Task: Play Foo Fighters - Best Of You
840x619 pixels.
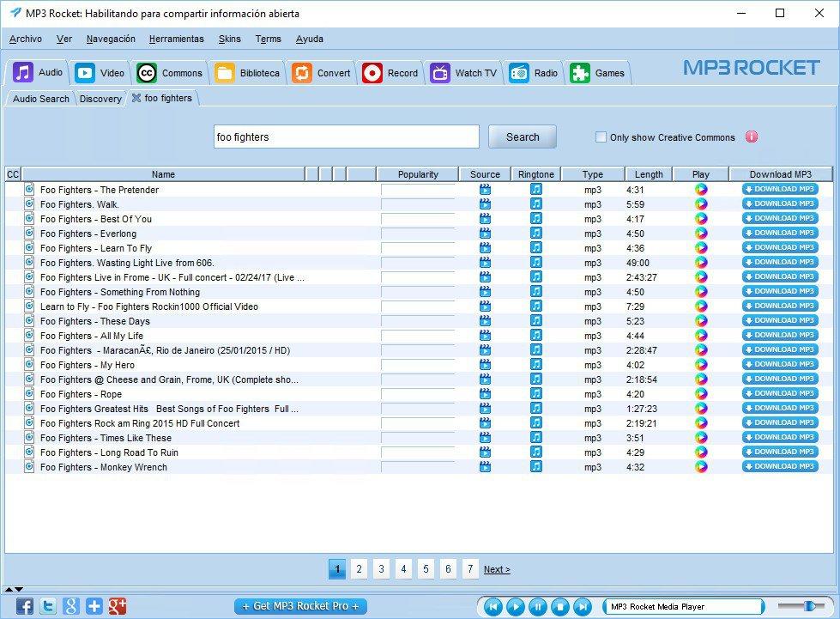Action: point(701,219)
